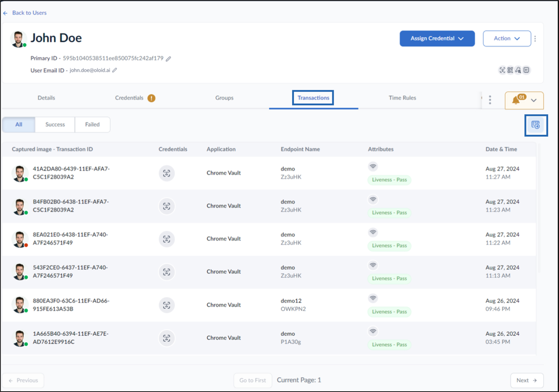
Task: Click face credential icon for 880EA3F0 transaction
Action: (x=167, y=305)
